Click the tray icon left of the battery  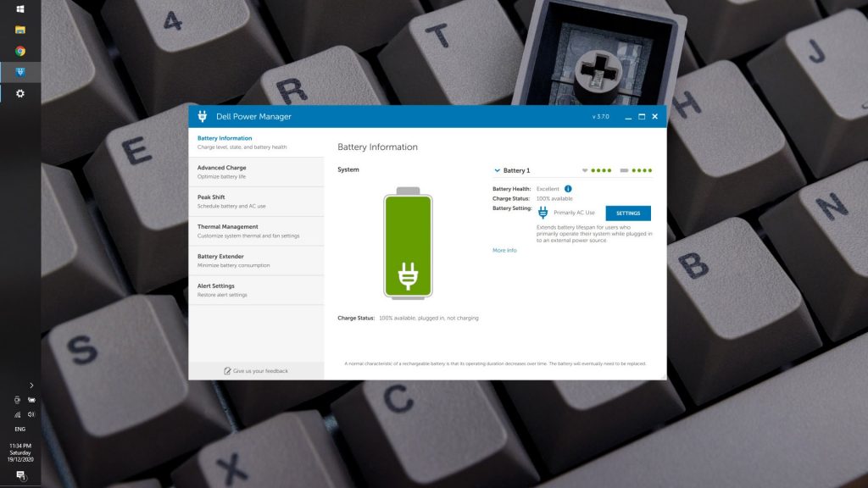pos(17,400)
